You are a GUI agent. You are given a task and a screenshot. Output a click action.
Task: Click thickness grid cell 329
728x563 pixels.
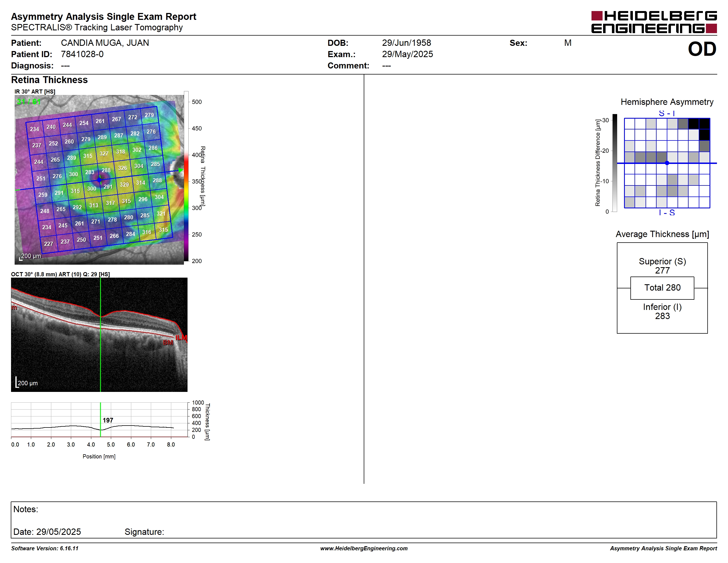click(124, 184)
